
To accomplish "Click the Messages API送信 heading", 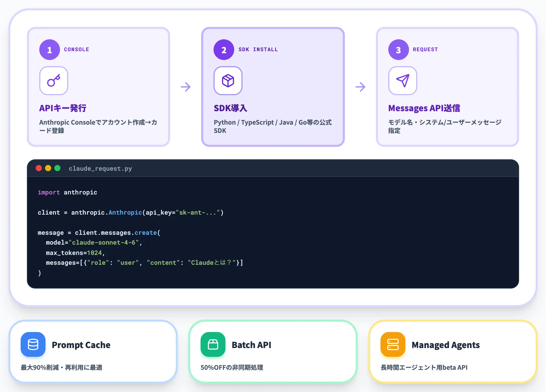I will click(424, 108).
